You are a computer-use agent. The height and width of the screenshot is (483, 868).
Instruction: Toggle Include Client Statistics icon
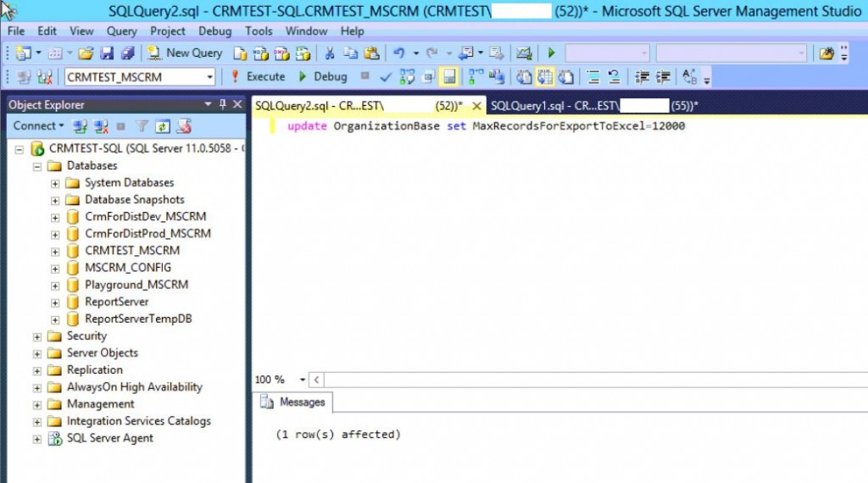(x=497, y=77)
